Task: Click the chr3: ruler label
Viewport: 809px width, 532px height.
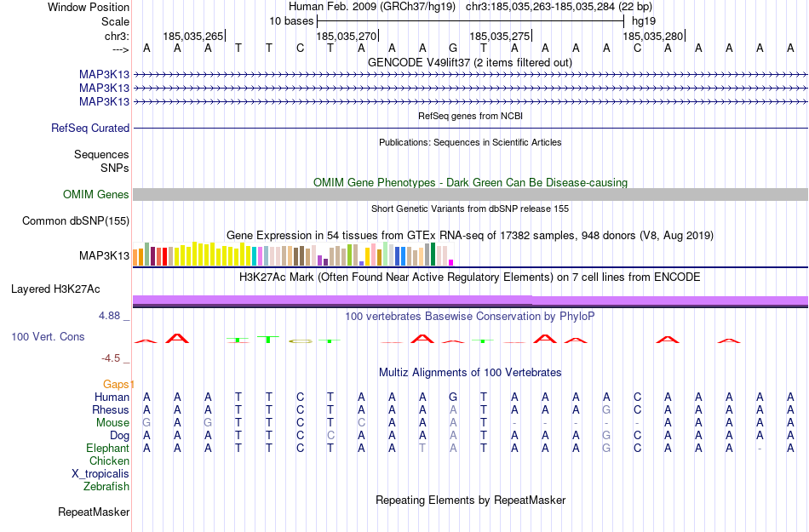Action: tap(117, 36)
